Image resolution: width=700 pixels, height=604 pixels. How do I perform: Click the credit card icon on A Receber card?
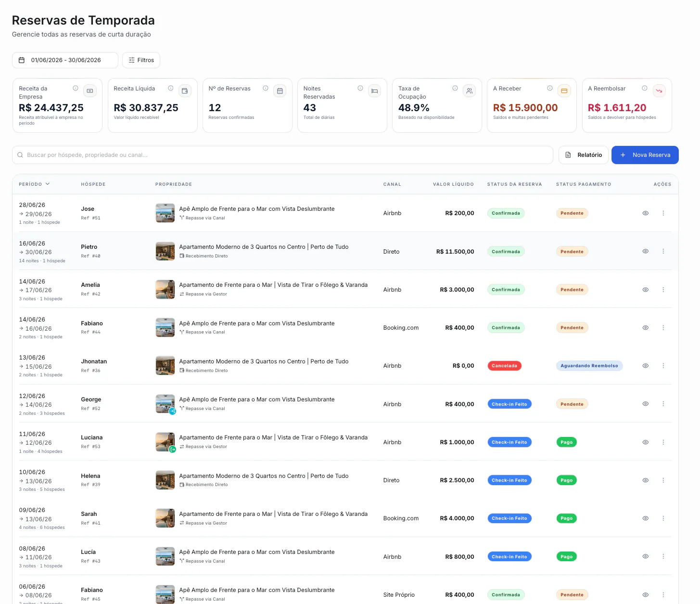(x=564, y=90)
